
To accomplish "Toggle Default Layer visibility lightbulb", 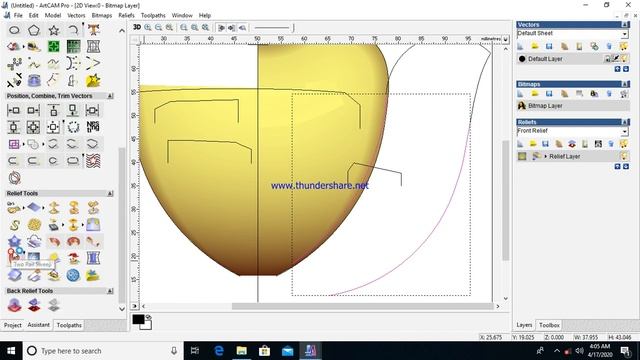I will 624,59.
